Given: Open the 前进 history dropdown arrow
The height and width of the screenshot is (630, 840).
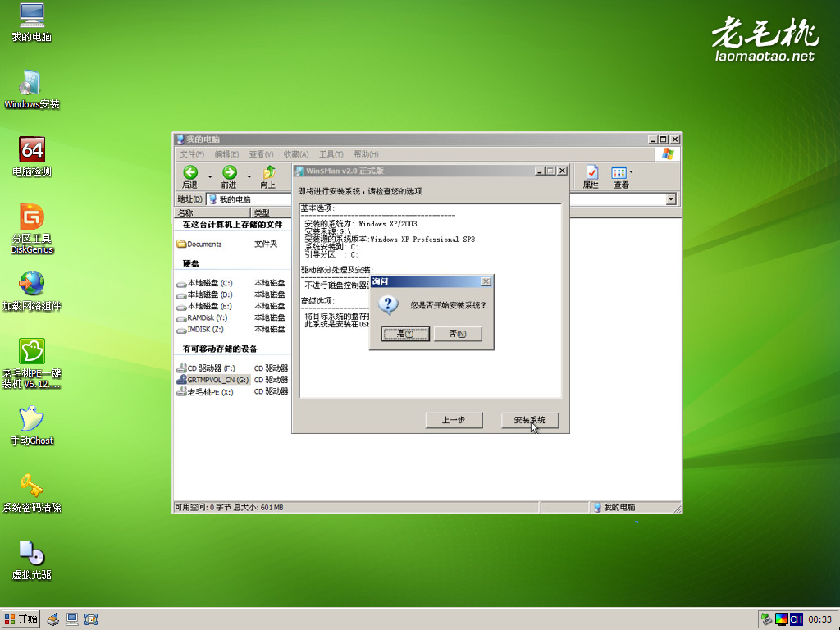Looking at the screenshot, I should click(249, 177).
